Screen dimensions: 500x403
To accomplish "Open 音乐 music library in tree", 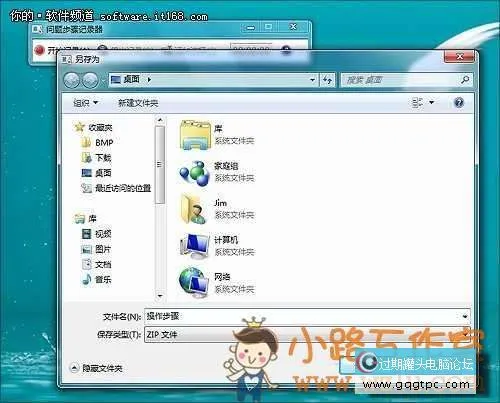I will pyautogui.click(x=97, y=279).
